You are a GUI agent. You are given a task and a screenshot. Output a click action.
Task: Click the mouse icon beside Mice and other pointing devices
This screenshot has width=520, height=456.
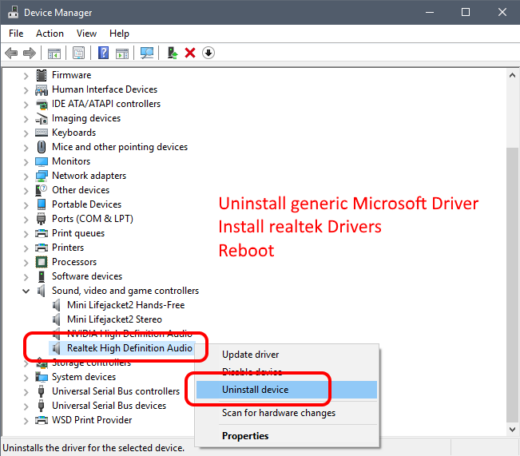pyautogui.click(x=41, y=147)
